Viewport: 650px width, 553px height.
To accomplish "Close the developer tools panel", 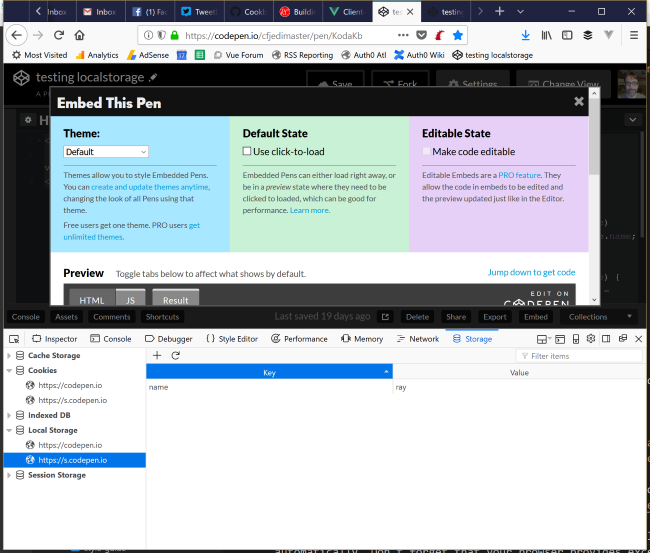I will coord(637,339).
